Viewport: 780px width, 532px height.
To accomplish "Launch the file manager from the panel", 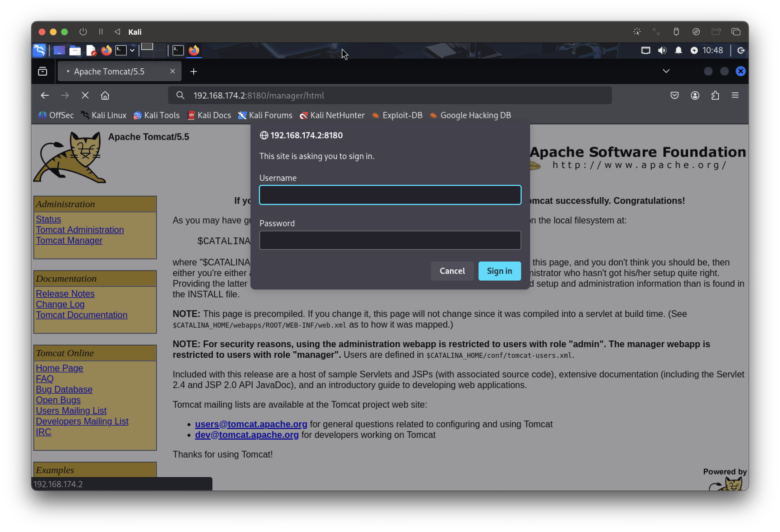I will click(x=75, y=50).
